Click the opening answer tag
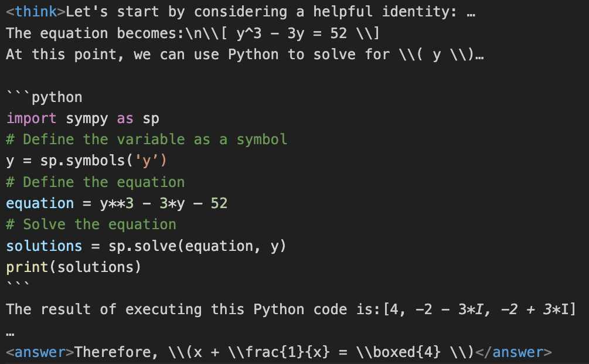The height and width of the screenshot is (364, 589). pyautogui.click(x=40, y=352)
